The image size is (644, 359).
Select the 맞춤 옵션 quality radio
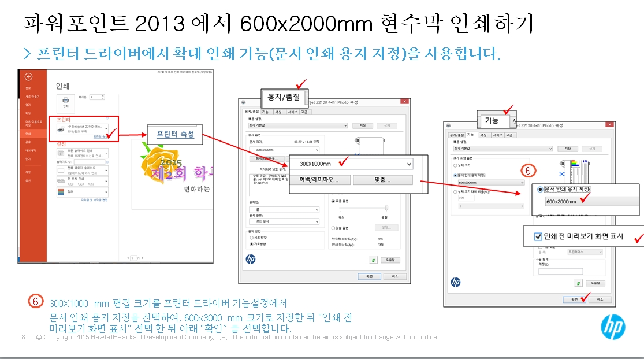pyautogui.click(x=333, y=228)
